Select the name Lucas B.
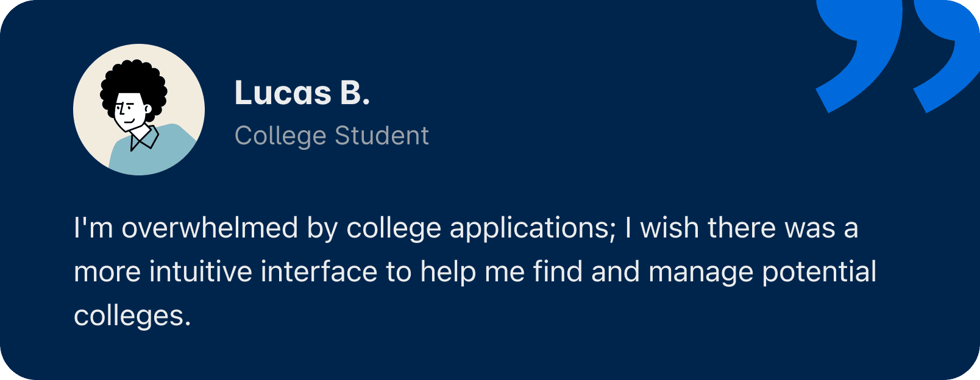The height and width of the screenshot is (380, 980). 302,93
